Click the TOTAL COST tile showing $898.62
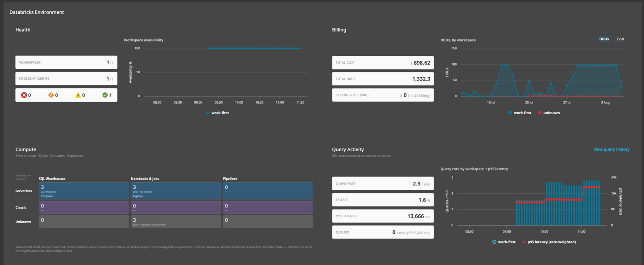 coord(383,63)
